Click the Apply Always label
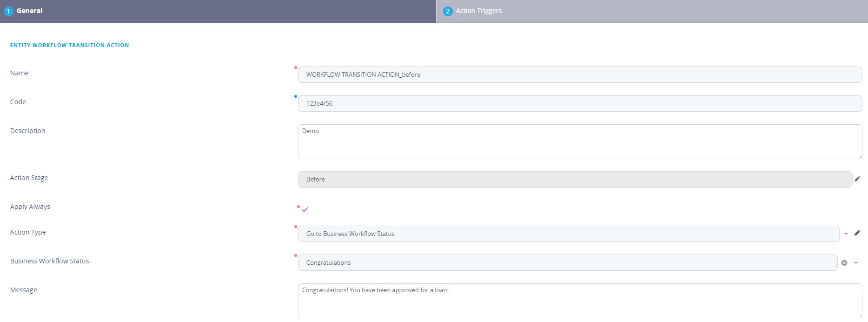 click(30, 207)
